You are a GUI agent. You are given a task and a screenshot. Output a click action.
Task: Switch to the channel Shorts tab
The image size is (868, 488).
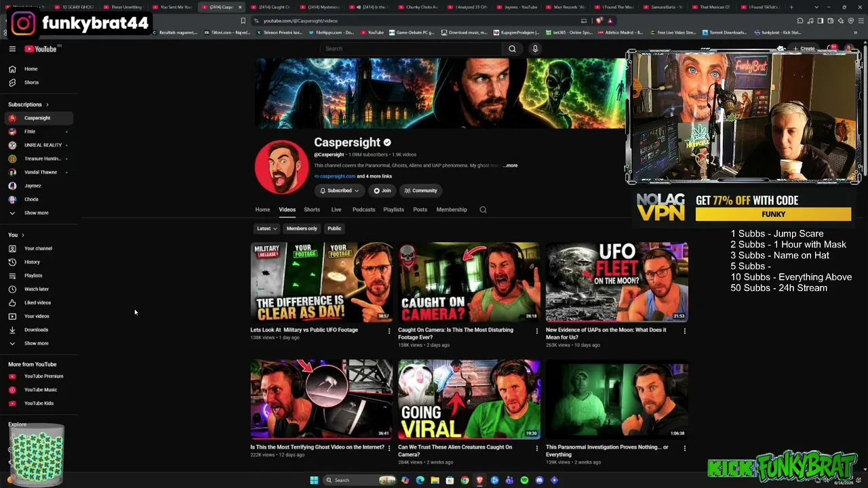pos(312,210)
